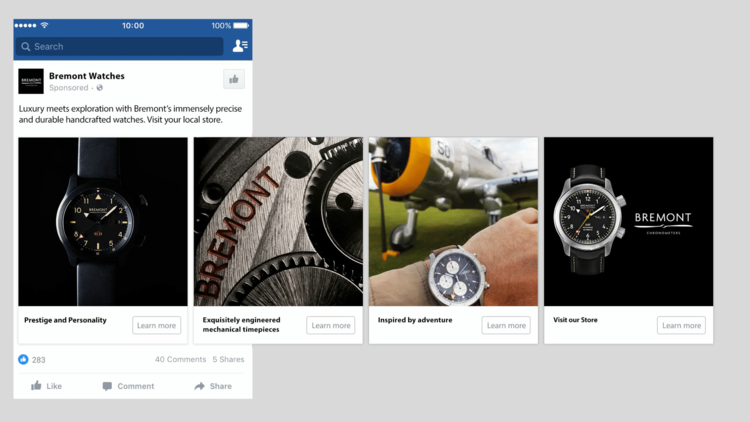Click the Wi-Fi signal icon
Viewport: 750px width, 422px height.
[x=44, y=25]
